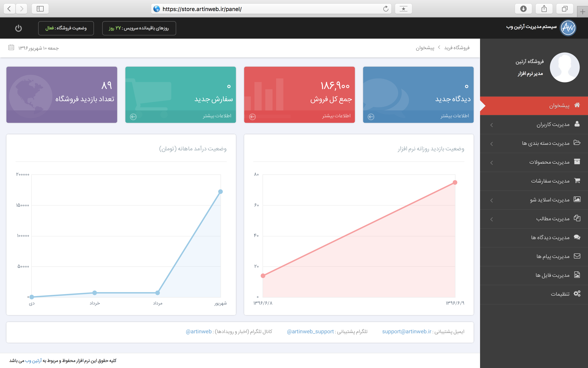Click the تعداد بازدید فروشگاه purple card
The image size is (588, 368).
point(62,95)
